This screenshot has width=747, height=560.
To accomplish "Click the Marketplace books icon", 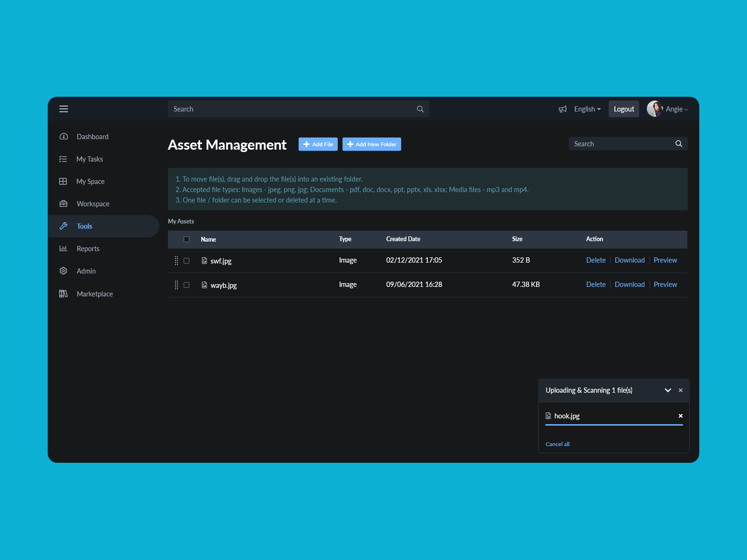I will [x=63, y=294].
